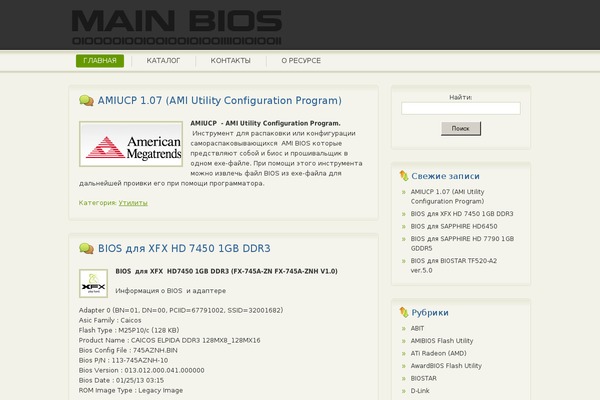This screenshot has height=400, width=600.
Task: Open sidebar link BIOS для XFX HD 7450 1GB DDR3
Action: tap(462, 214)
